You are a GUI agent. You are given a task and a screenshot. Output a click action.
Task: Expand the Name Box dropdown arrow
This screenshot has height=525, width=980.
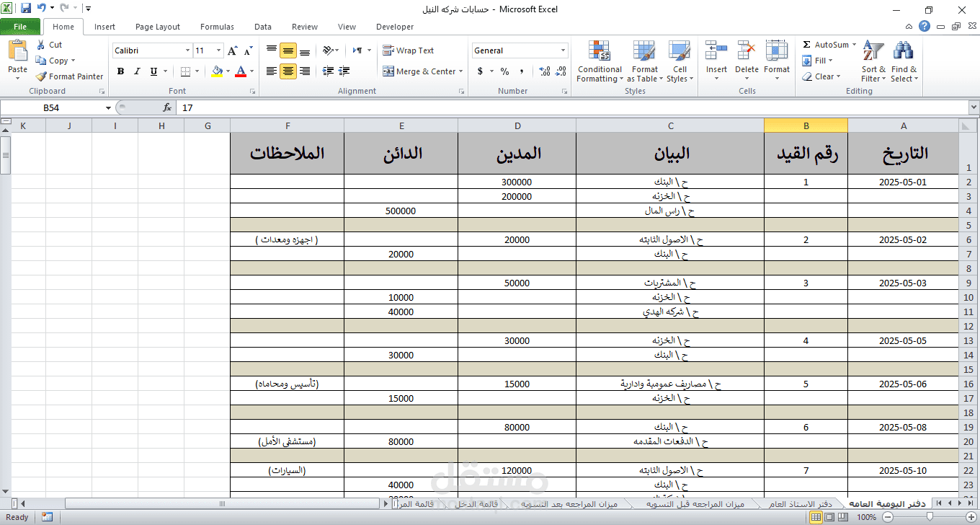click(x=109, y=107)
